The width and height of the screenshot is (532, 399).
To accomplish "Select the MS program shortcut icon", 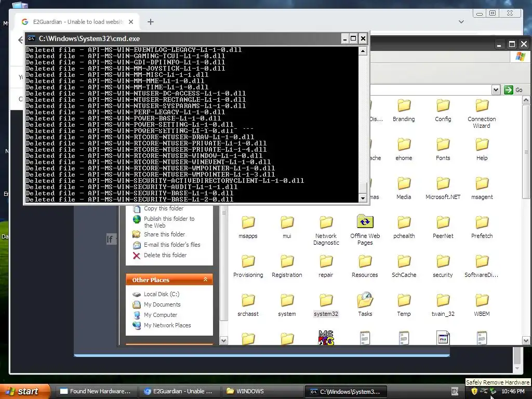I will point(326,338).
